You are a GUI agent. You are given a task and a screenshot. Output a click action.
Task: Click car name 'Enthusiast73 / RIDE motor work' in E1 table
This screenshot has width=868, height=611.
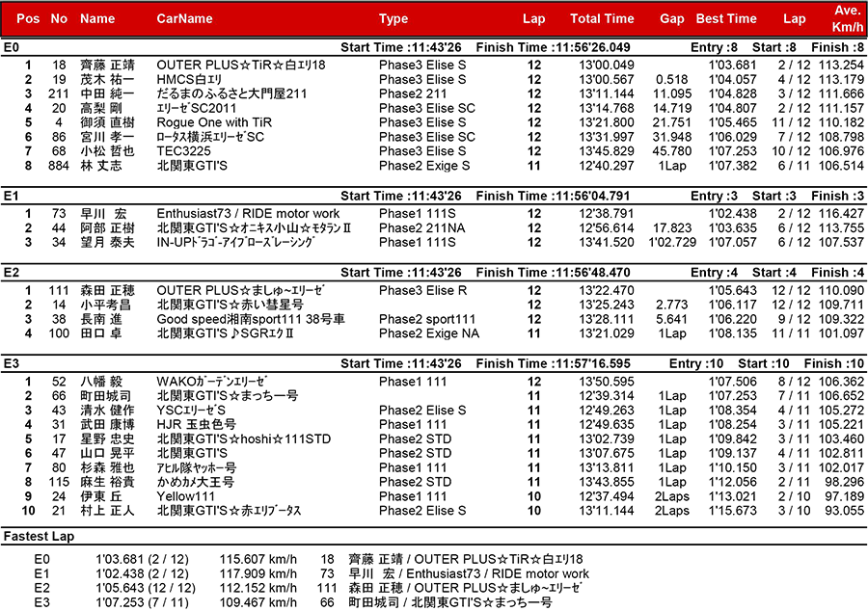pyautogui.click(x=248, y=214)
